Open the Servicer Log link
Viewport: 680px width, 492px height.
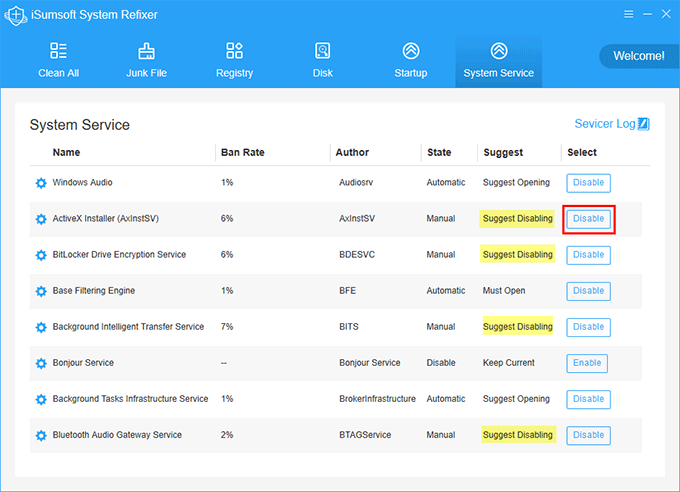click(612, 124)
